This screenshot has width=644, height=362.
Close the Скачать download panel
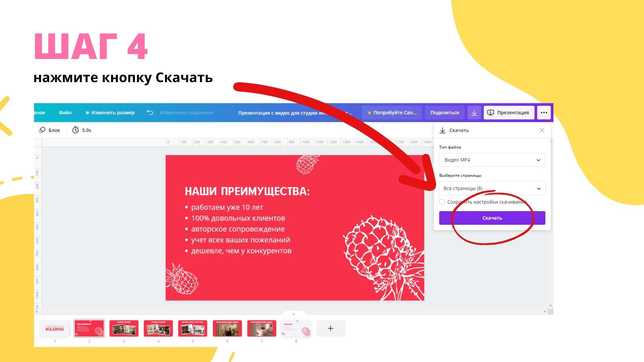[x=542, y=130]
